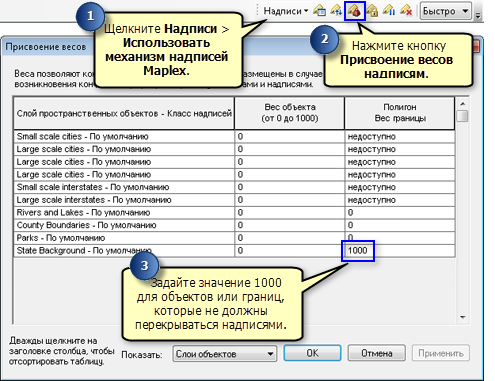Click the table scrollbar up arrow

point(462,104)
